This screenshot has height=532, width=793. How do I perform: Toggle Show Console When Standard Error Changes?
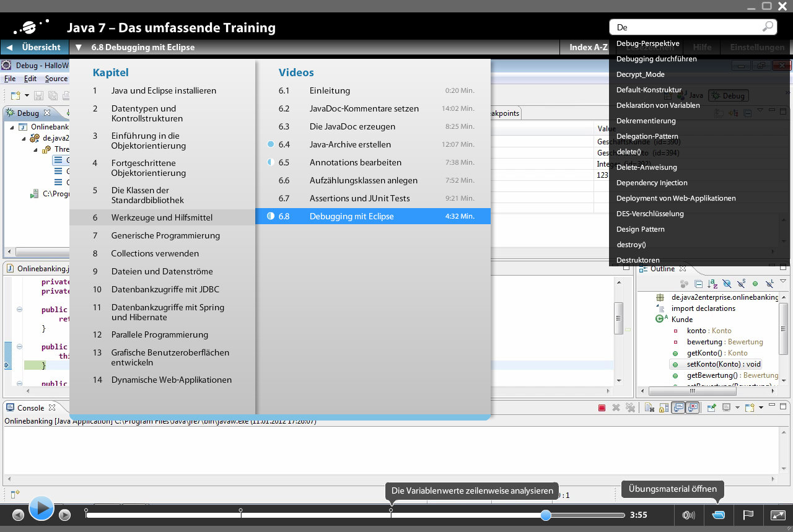691,407
